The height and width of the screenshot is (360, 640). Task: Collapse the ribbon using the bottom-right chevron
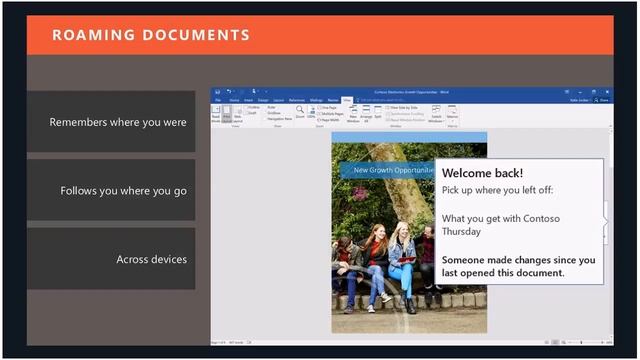610,127
